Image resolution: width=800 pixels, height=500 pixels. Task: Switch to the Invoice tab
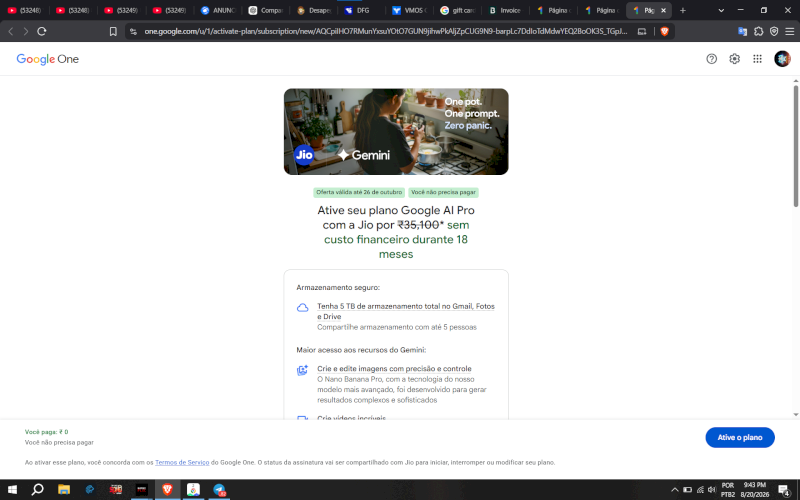tap(506, 10)
